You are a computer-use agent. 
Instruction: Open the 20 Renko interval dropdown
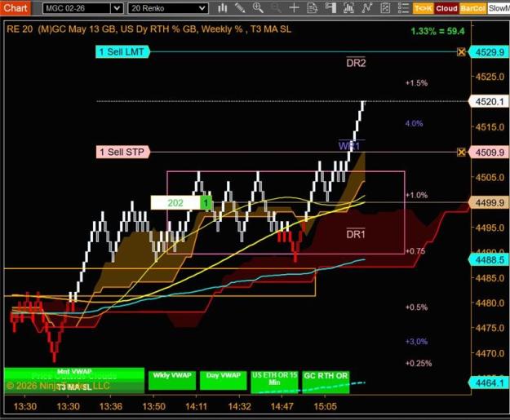click(x=168, y=8)
